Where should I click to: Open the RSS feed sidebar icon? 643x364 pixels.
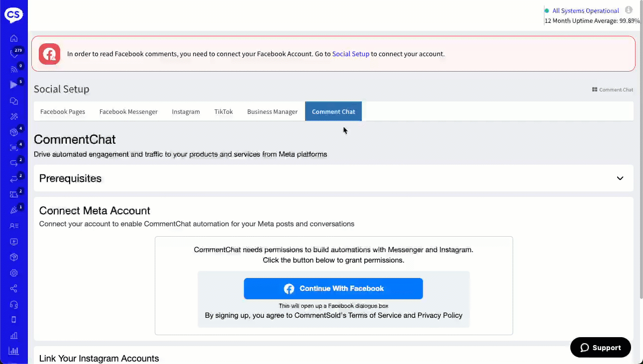[x=14, y=70]
